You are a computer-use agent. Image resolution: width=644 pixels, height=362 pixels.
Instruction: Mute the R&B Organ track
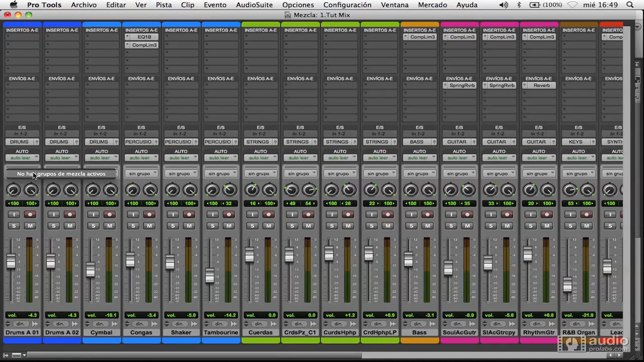[x=587, y=226]
